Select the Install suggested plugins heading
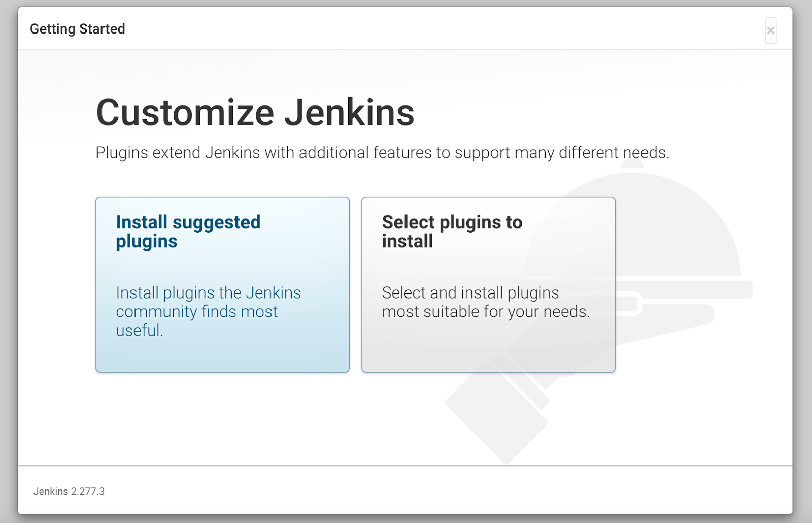This screenshot has height=523, width=812. pyautogui.click(x=188, y=231)
